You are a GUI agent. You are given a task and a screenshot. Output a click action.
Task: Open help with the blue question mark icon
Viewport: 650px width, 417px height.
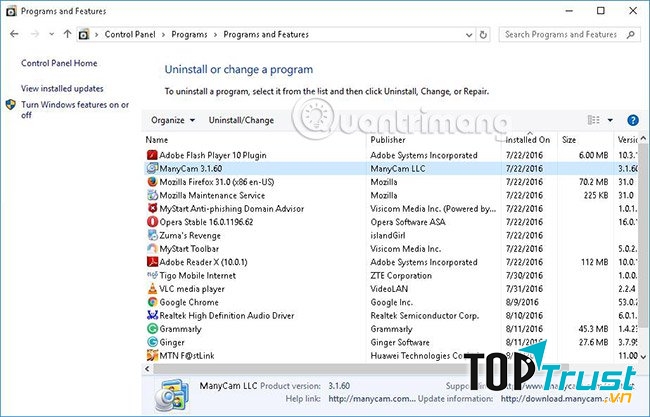(632, 120)
